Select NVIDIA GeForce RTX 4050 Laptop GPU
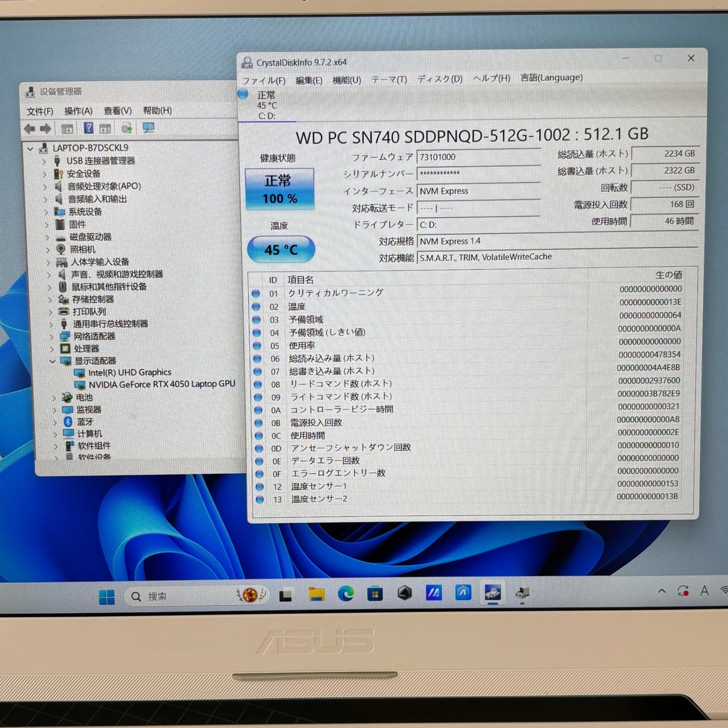Screen dimensions: 728x728 (159, 383)
